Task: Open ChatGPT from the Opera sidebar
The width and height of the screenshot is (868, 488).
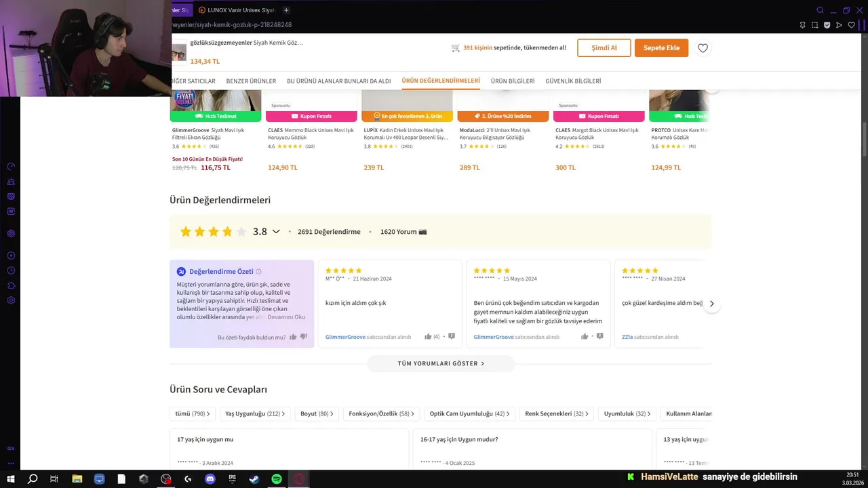Action: pos(11,233)
